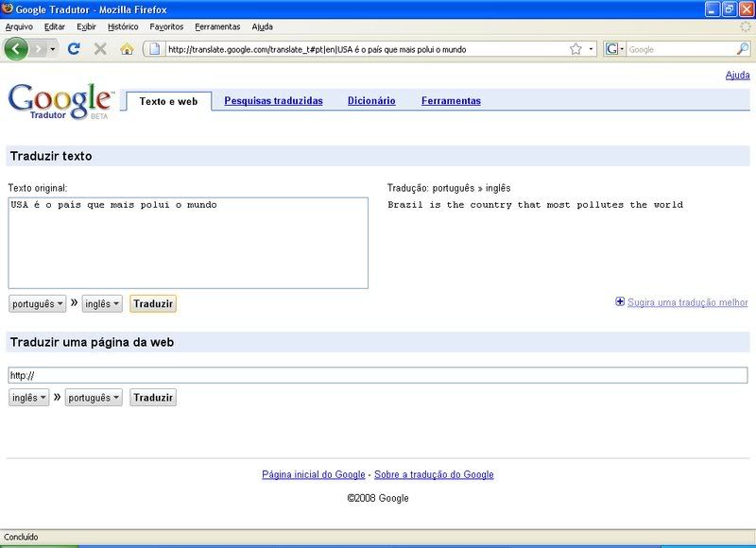Screen dimensions: 756x548
Task: Click the page icon beside the URL
Action: 154,49
